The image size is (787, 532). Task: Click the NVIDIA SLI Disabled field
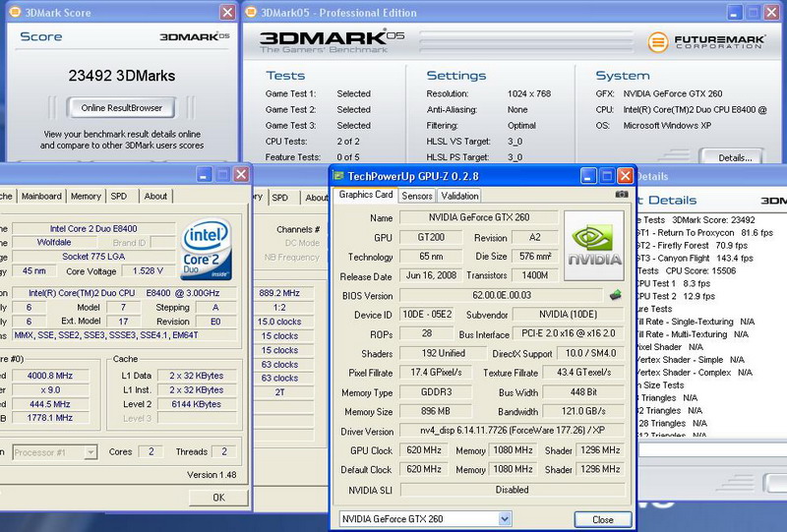coord(512,490)
